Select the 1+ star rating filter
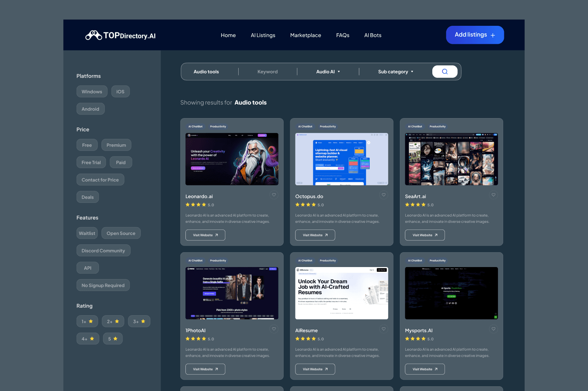 point(87,321)
